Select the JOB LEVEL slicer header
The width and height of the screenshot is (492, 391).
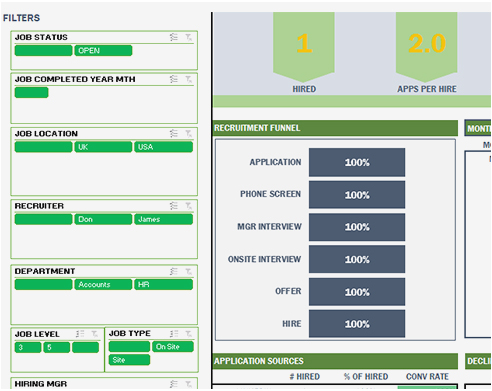pyautogui.click(x=37, y=334)
